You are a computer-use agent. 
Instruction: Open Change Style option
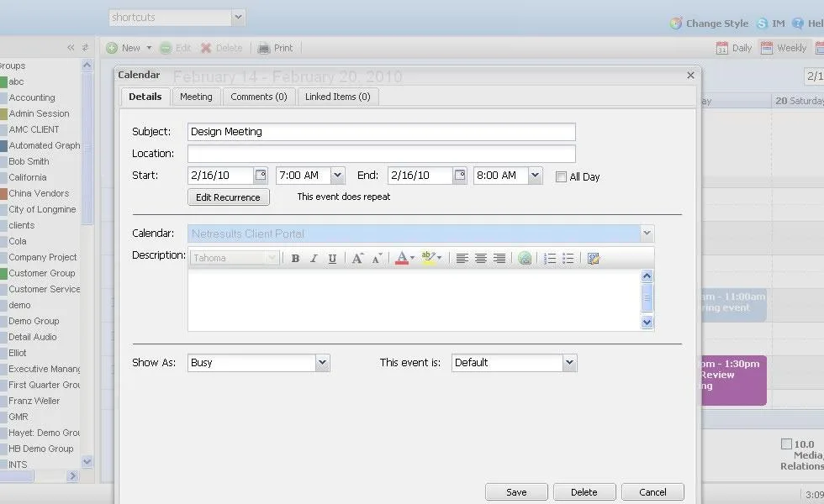709,24
